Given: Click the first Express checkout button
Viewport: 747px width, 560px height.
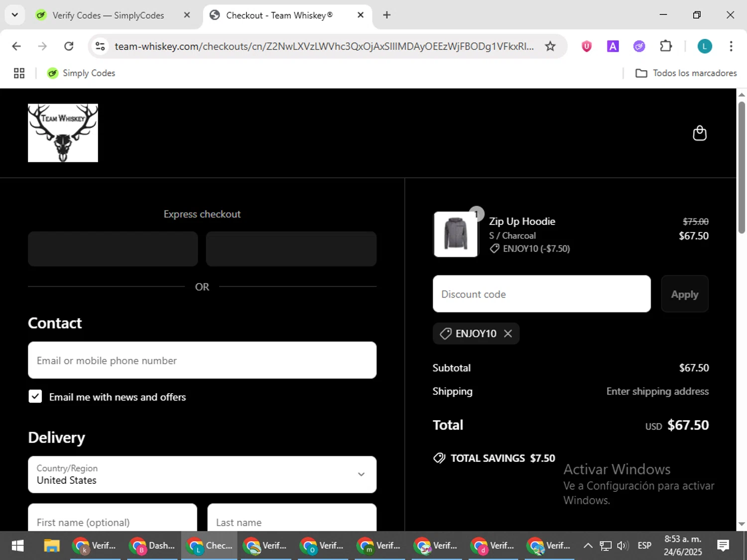Looking at the screenshot, I should pyautogui.click(x=113, y=249).
